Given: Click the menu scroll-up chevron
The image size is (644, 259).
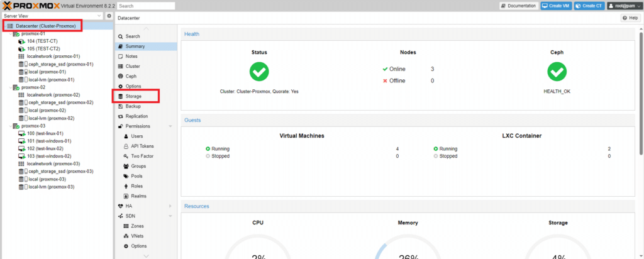Looking at the screenshot, I should click(146, 28).
